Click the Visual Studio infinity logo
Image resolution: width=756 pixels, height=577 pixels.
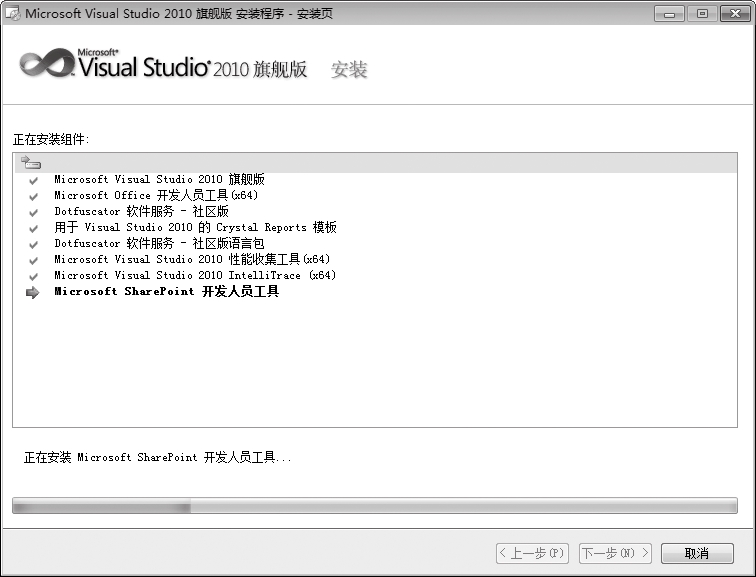44,65
